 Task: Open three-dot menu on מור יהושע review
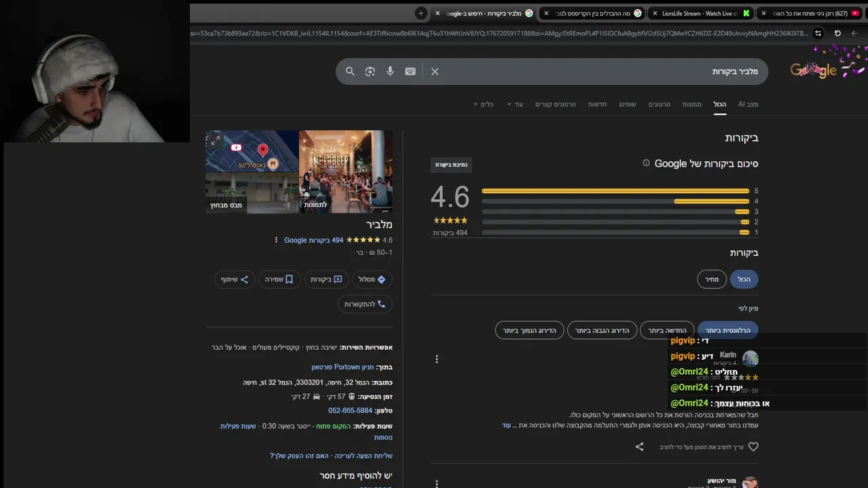(x=437, y=483)
